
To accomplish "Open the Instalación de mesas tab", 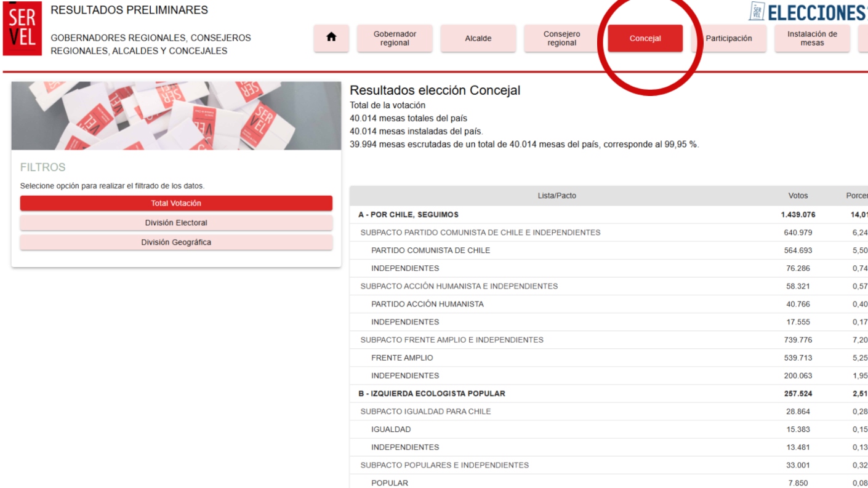I will (x=812, y=38).
